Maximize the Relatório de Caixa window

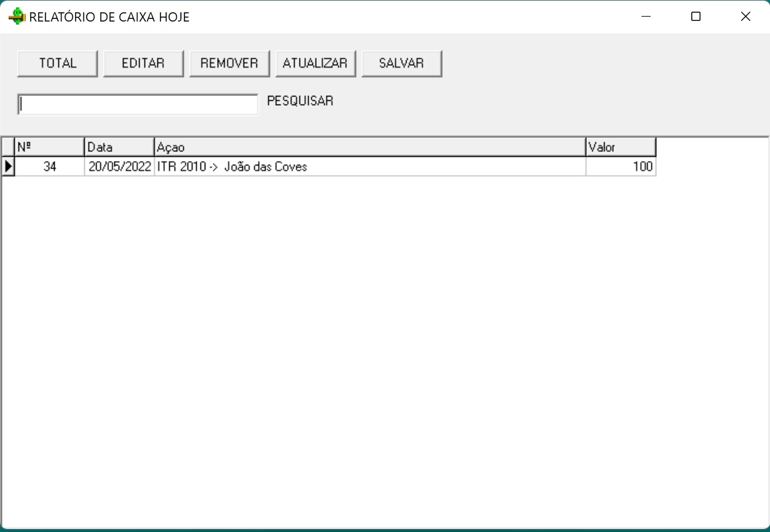click(x=696, y=17)
